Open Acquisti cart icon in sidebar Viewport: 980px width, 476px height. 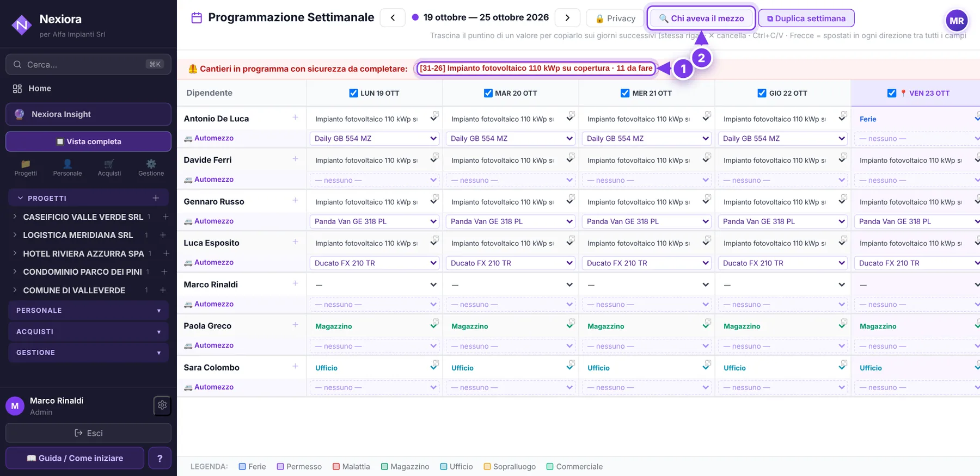tap(109, 164)
